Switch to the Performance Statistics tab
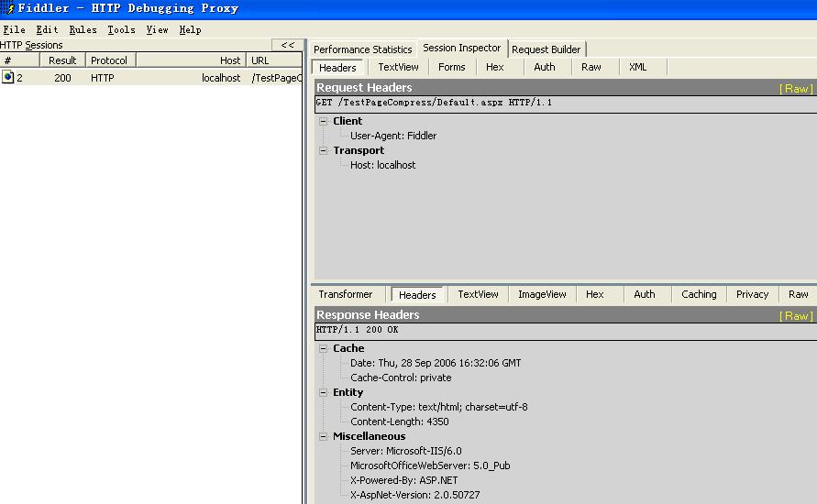 click(x=362, y=49)
